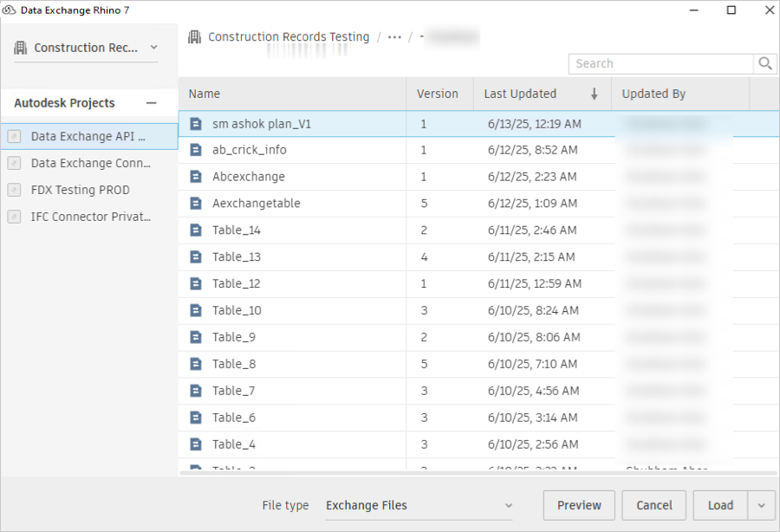Click the exchange file icon for ab_crick_info
The height and width of the screenshot is (532, 780).
coord(196,150)
